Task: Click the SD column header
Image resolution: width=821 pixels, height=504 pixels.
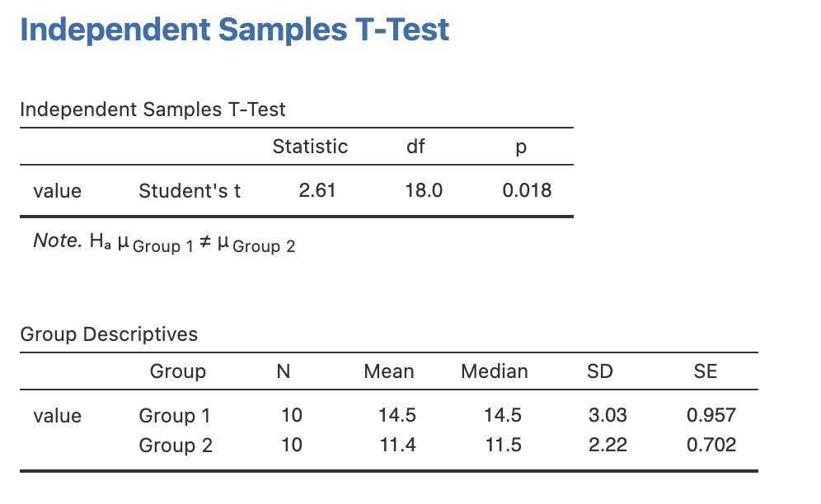Action: [600, 371]
